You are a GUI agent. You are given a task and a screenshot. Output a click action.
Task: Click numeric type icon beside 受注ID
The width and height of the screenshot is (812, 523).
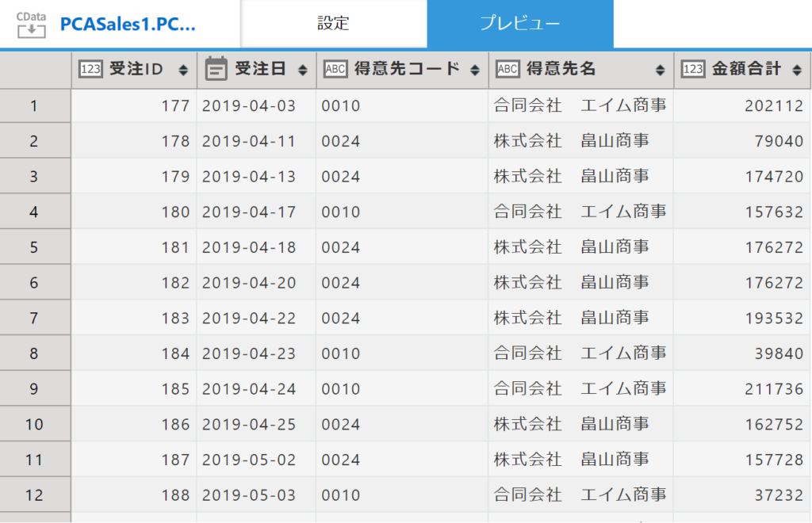point(90,70)
